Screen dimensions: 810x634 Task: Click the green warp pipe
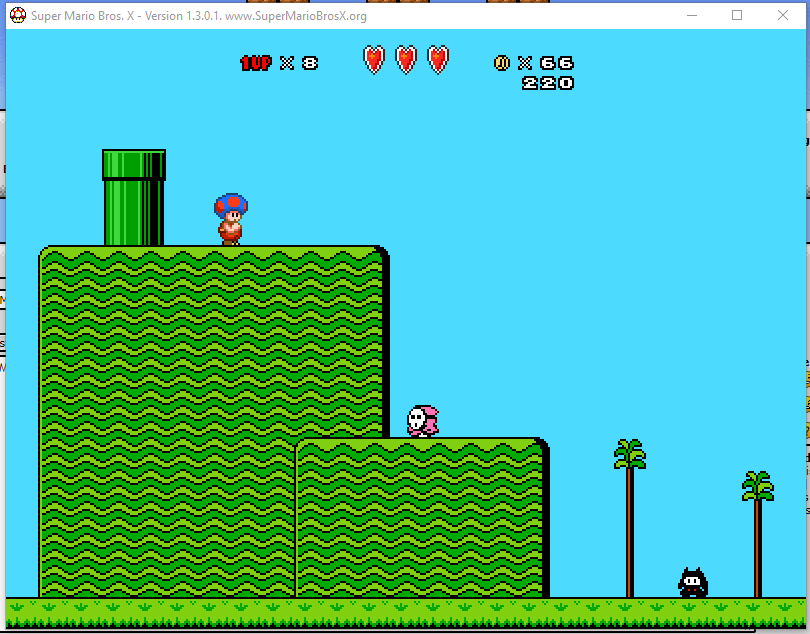[x=134, y=197]
